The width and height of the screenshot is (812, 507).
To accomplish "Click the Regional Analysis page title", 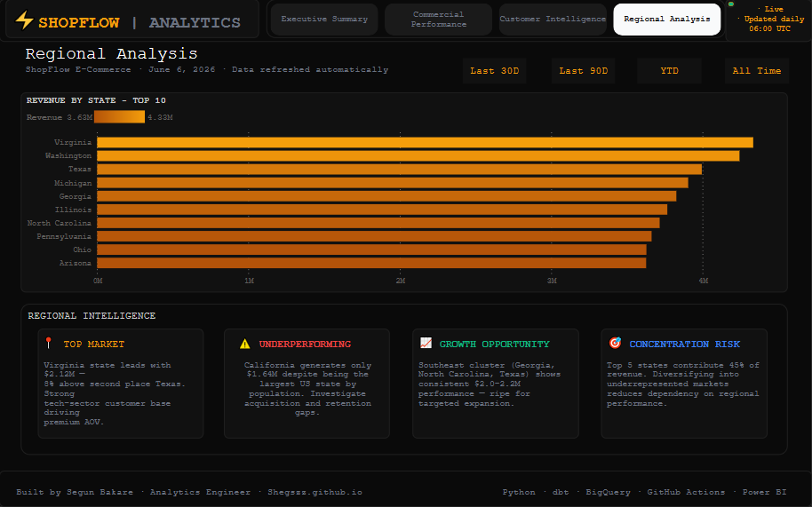I will (111, 54).
